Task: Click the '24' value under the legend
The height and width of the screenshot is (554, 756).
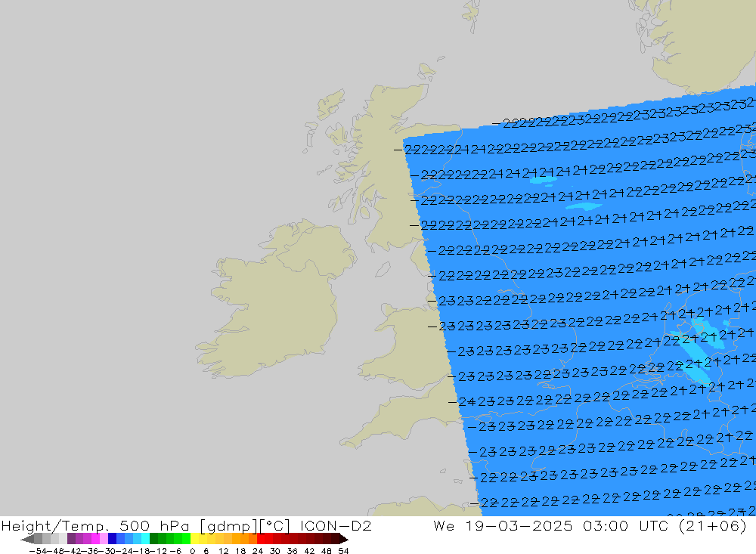Action: coord(258,551)
